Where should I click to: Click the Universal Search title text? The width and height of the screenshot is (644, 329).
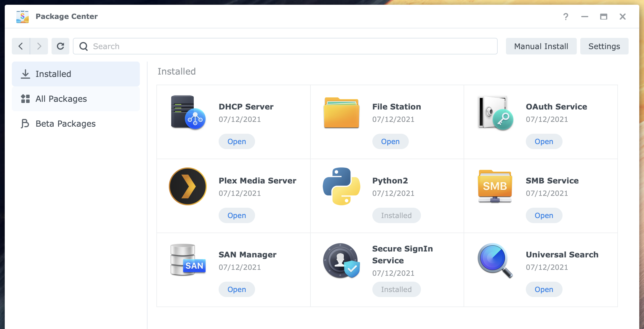[x=562, y=254]
